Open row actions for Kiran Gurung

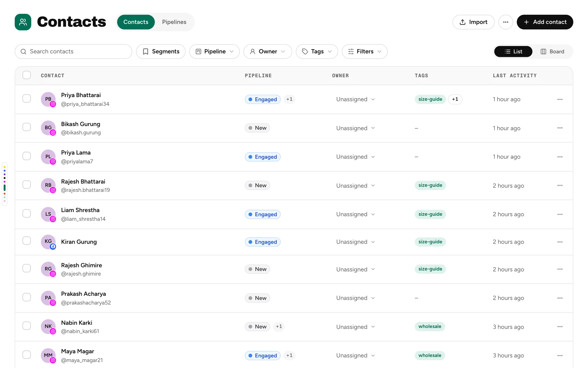(x=560, y=242)
